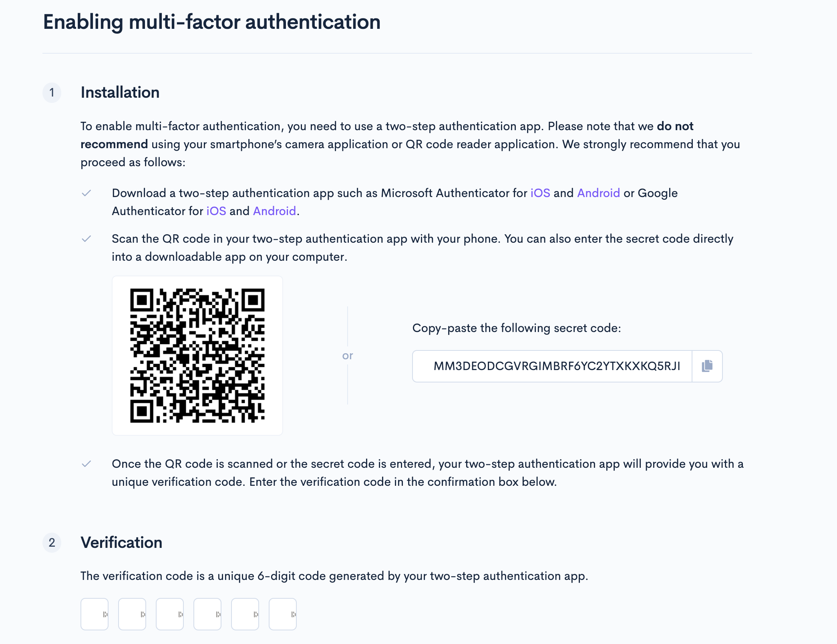This screenshot has width=837, height=644.
Task: Click the Installation section heading
Action: click(120, 93)
